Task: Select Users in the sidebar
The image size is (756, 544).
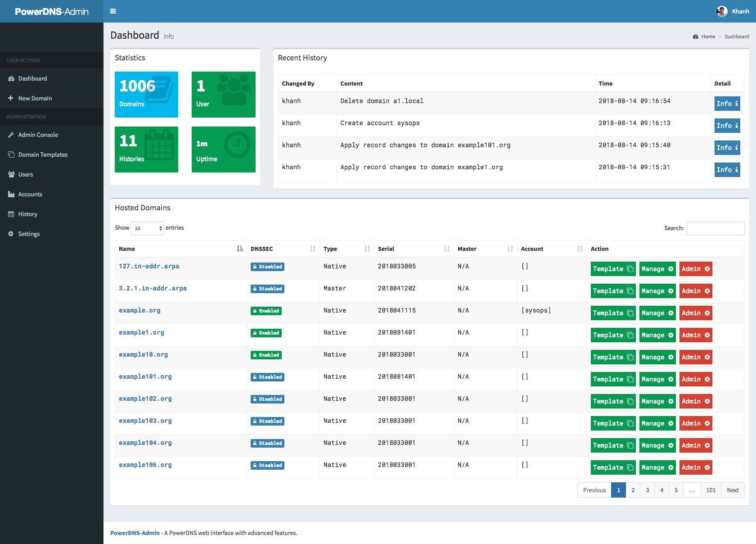Action: [x=25, y=174]
